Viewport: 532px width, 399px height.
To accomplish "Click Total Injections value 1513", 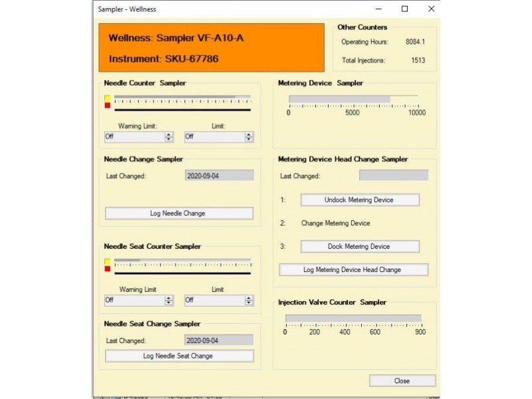I will pos(418,61).
